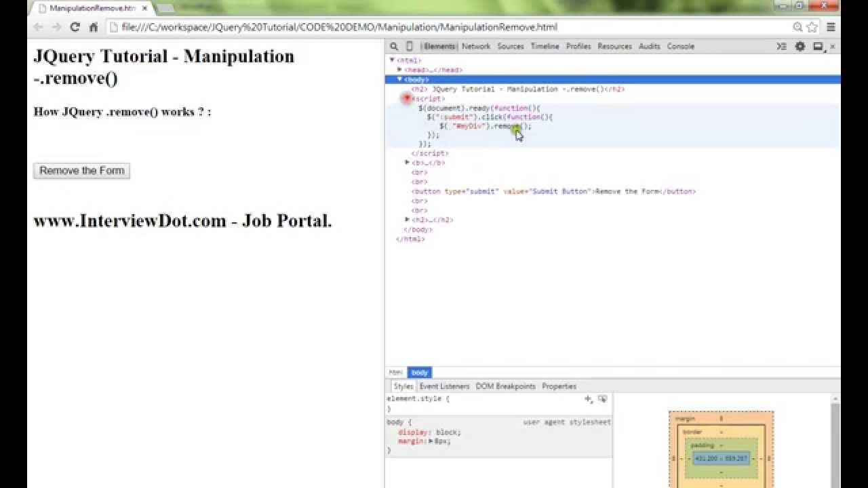Screen dimensions: 868x488
Task: Select the Properties sidebar tab
Action: (x=559, y=386)
